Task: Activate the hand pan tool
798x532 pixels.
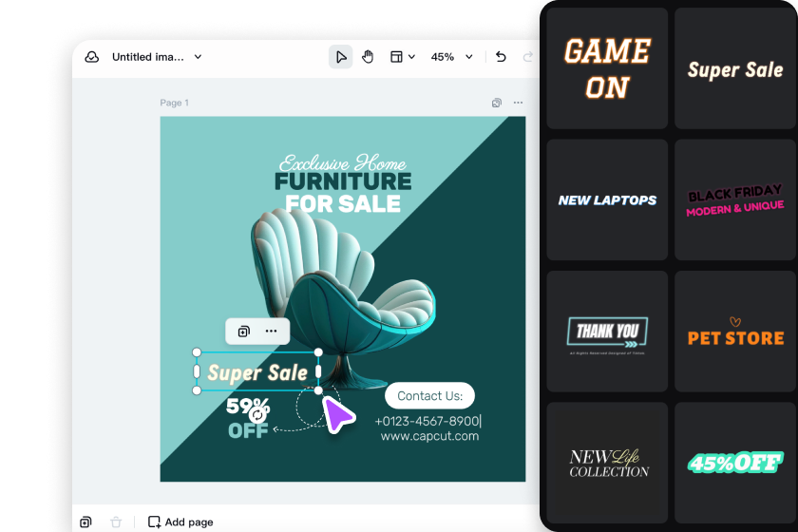Action: (x=368, y=57)
